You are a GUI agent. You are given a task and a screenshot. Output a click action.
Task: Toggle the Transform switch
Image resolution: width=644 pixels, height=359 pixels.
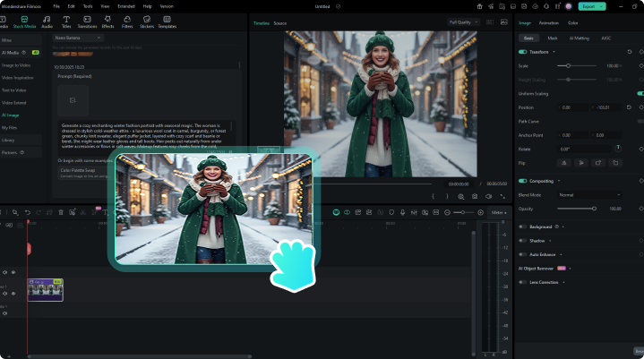(x=522, y=52)
